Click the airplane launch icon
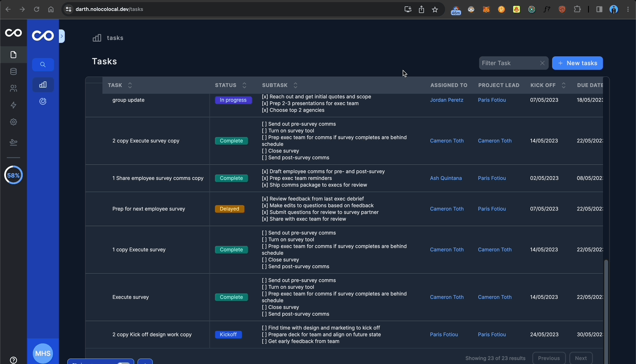This screenshot has width=636, height=364. [13, 142]
